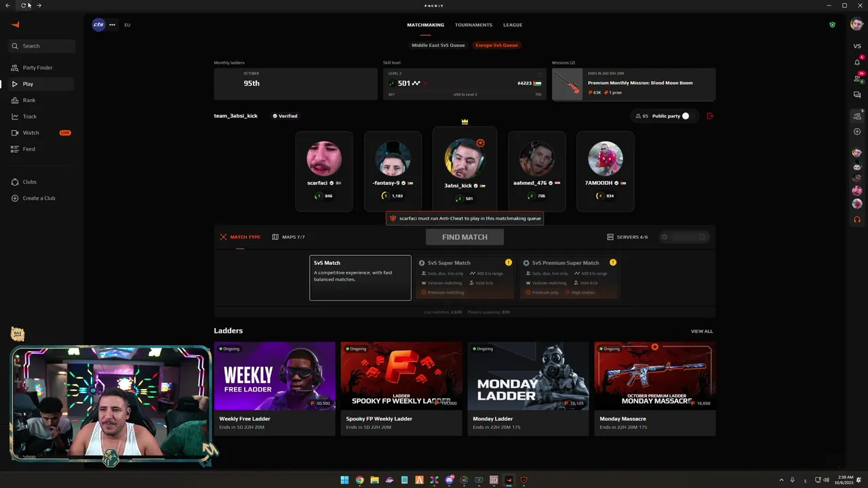Screen dimensions: 868x488
Task: Open -fantasy-9's player card
Action: pyautogui.click(x=393, y=171)
